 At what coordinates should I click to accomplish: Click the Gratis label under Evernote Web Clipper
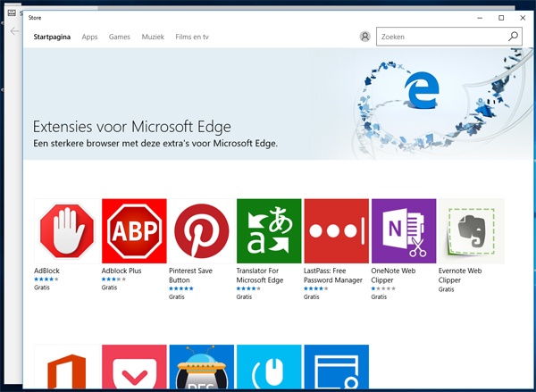[447, 289]
